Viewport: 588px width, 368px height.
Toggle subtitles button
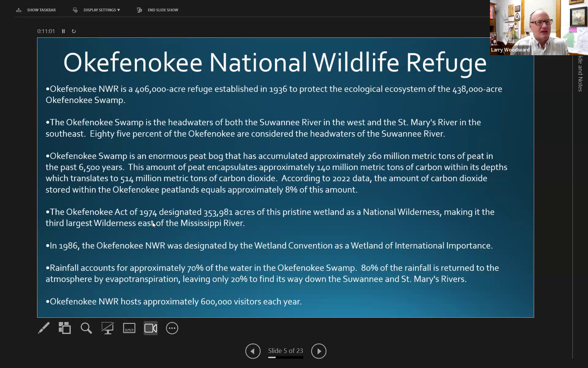tap(129, 328)
